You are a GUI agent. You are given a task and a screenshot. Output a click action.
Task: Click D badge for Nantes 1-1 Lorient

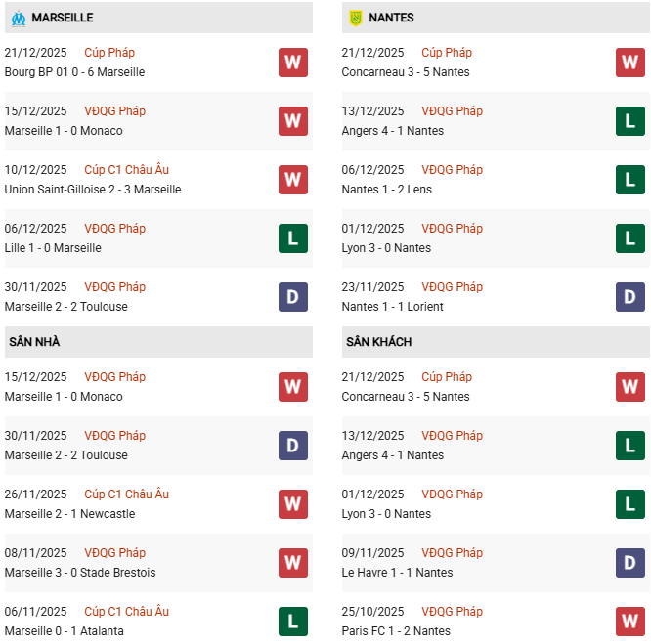click(x=630, y=297)
